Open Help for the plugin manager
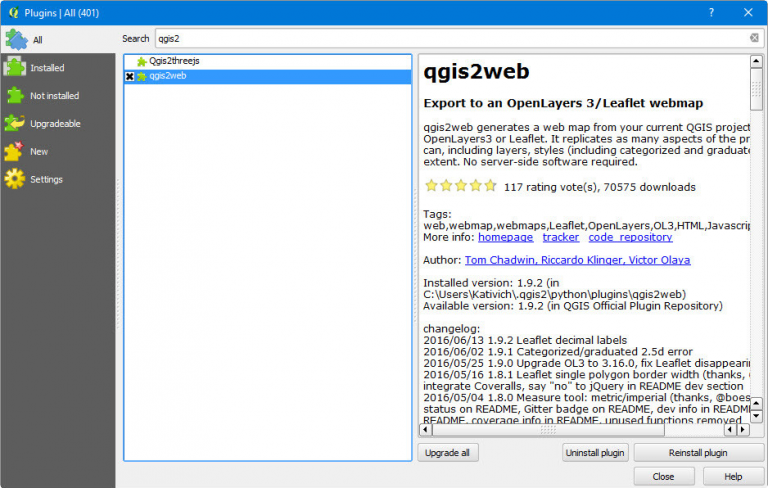Image resolution: width=768 pixels, height=488 pixels. (733, 476)
